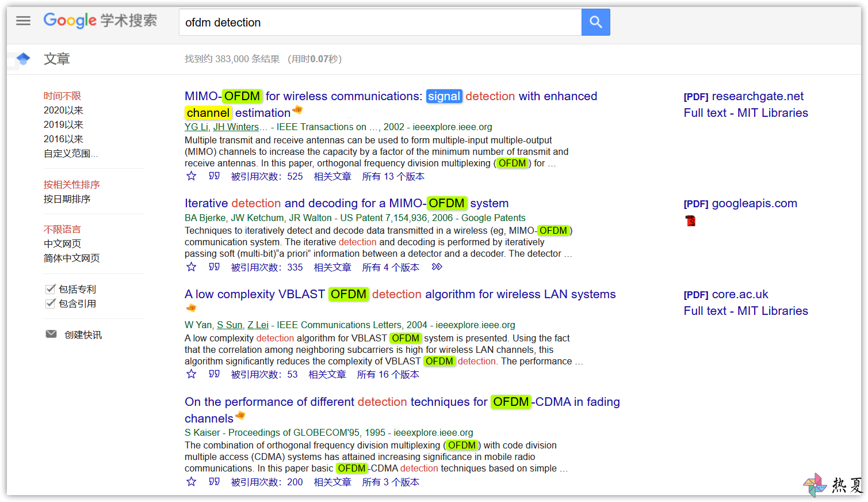868x502 pixels.
Task: Click in the search box containing ofdm detection
Action: pyautogui.click(x=380, y=22)
